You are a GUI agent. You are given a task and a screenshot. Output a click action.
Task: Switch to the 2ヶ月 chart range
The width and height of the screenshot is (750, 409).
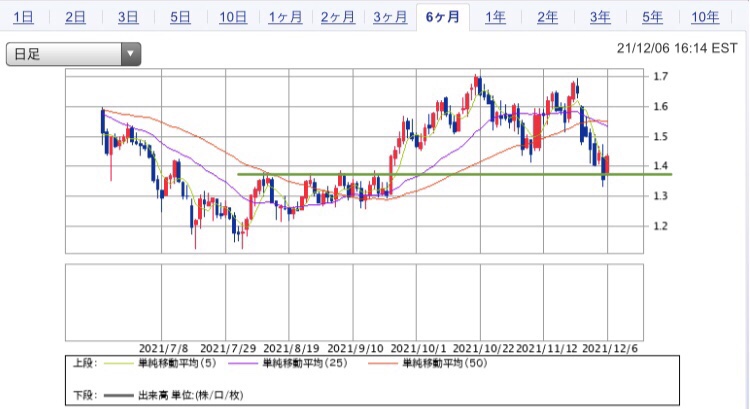tap(338, 17)
